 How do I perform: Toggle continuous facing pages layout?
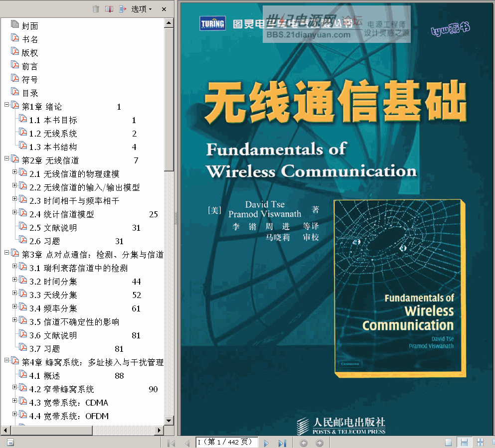[x=480, y=443]
